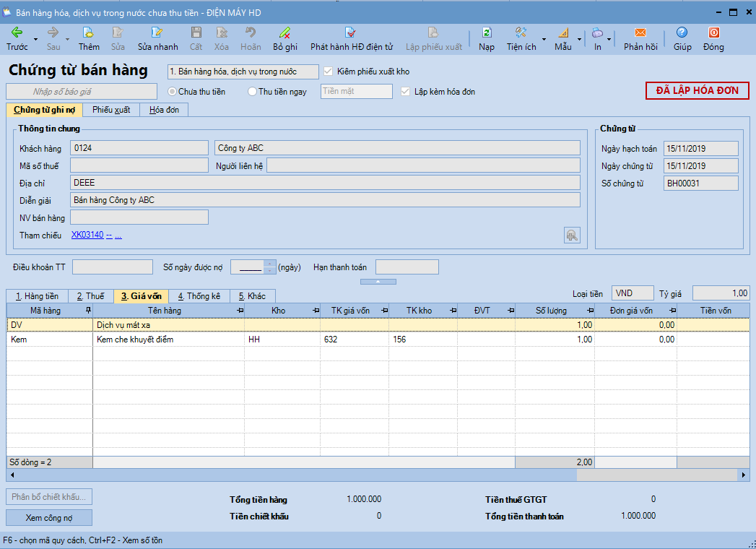756x549 pixels.
Task: Open the sales type combo box
Action: coord(243,72)
